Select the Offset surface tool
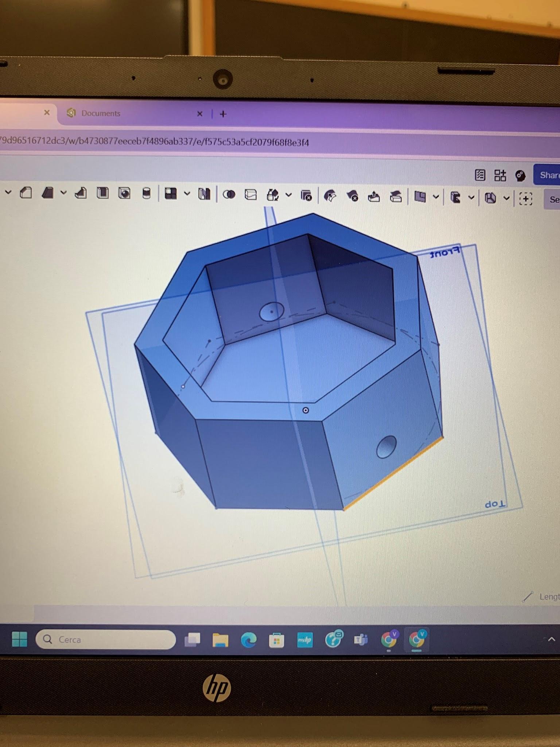The width and height of the screenshot is (560, 747). (420, 197)
